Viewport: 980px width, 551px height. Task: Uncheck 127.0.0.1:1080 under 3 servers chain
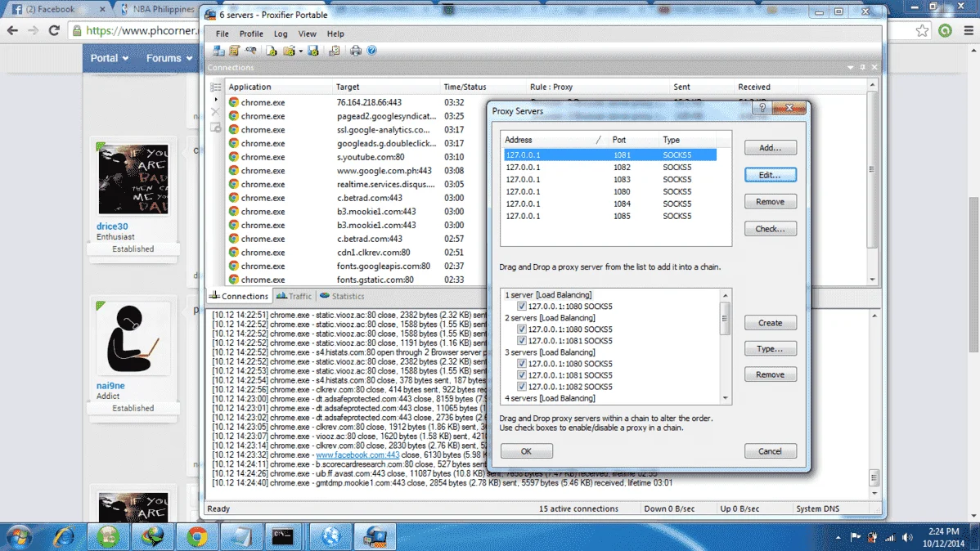[x=521, y=364]
